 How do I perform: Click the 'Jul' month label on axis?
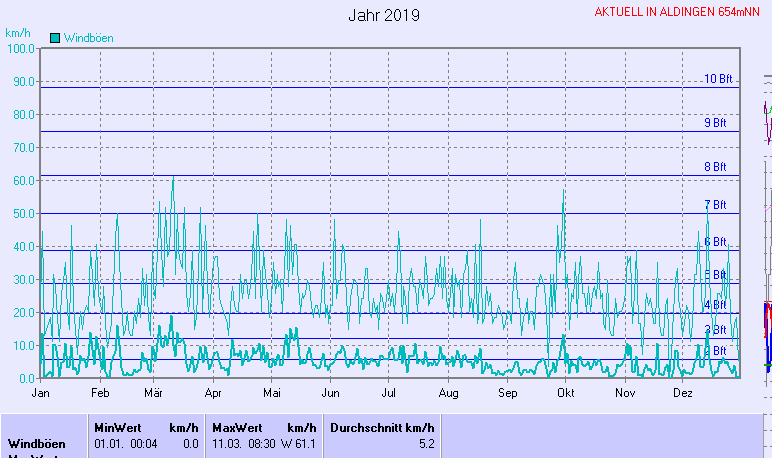[390, 393]
